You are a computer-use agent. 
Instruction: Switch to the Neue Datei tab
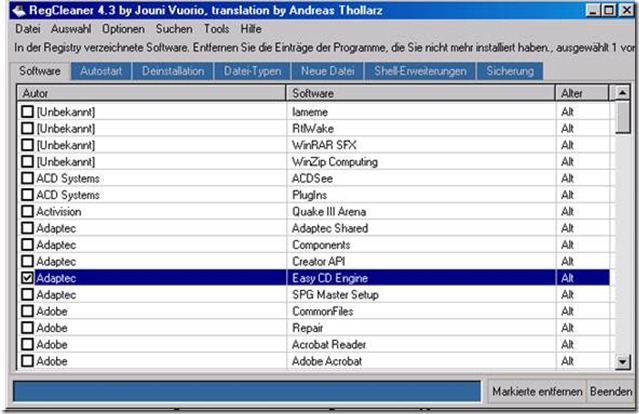pyautogui.click(x=328, y=71)
